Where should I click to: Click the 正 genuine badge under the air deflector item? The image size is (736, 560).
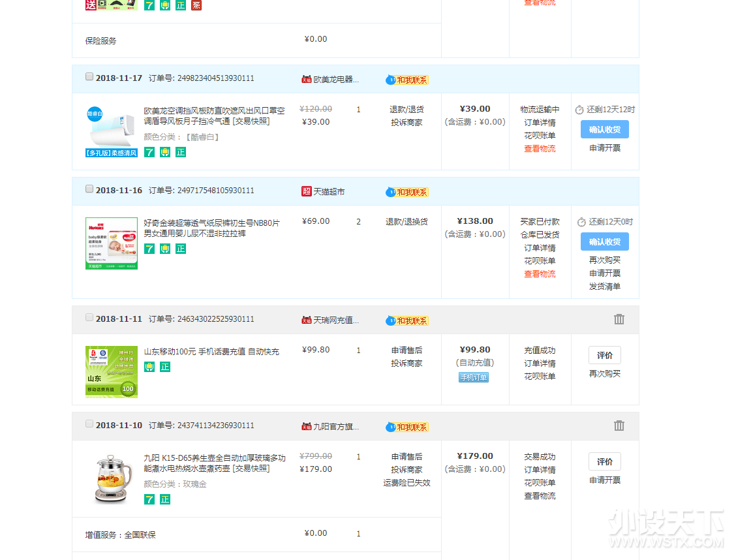click(181, 152)
